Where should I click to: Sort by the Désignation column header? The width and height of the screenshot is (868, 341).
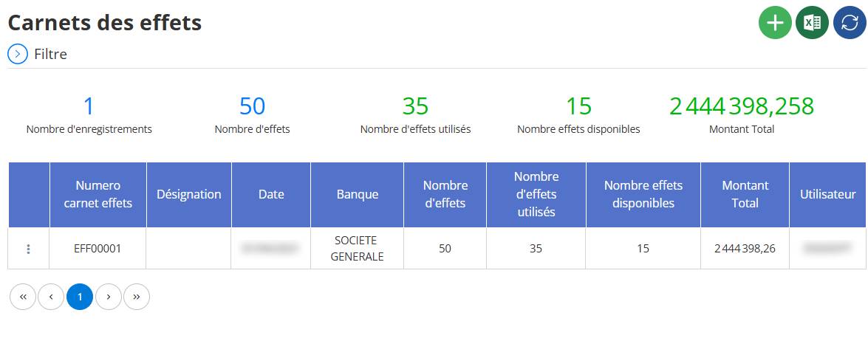coord(189,195)
